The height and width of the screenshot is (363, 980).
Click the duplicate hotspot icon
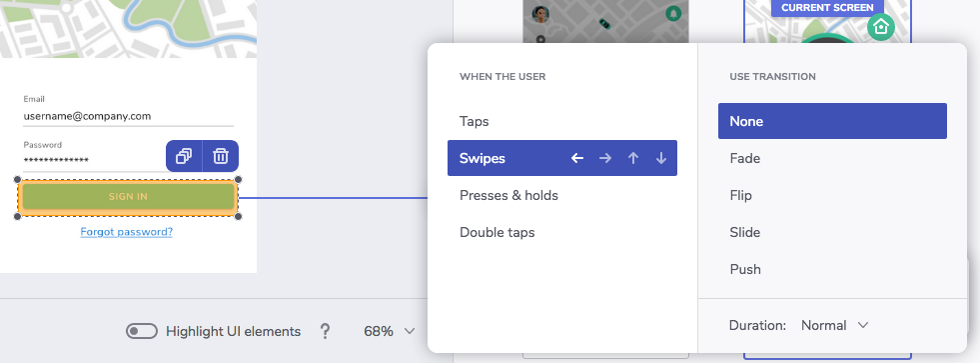point(184,156)
